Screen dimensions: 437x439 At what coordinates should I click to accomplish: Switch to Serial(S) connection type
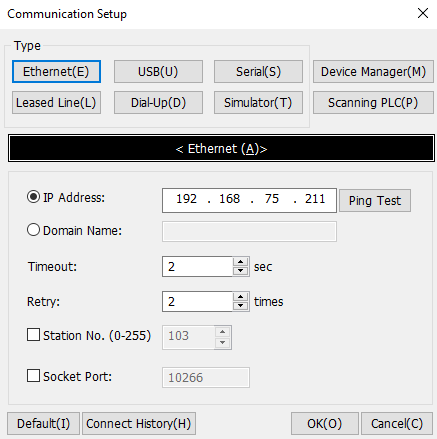coord(258,71)
